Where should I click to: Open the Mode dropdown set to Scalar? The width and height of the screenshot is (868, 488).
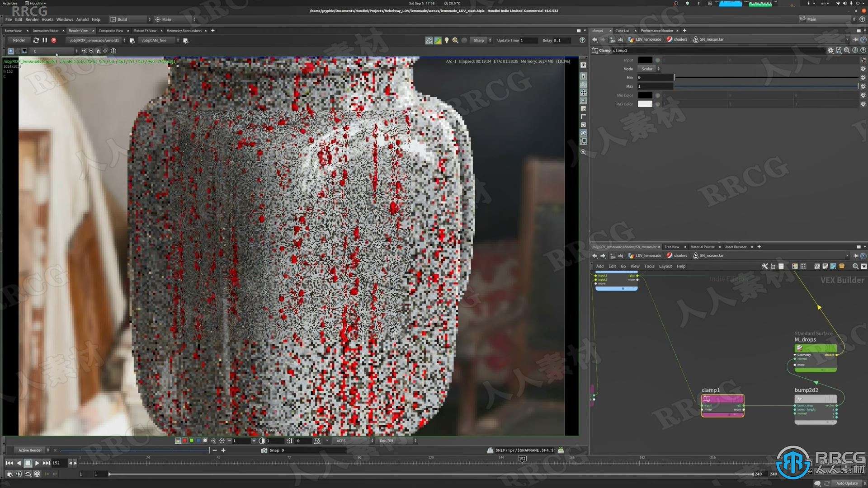[650, 69]
